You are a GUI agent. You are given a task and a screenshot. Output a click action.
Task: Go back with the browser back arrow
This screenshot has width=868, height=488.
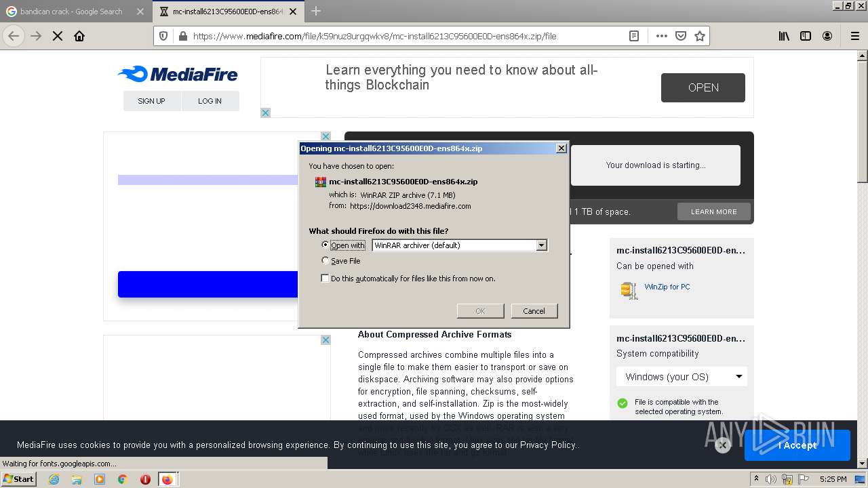coord(14,36)
